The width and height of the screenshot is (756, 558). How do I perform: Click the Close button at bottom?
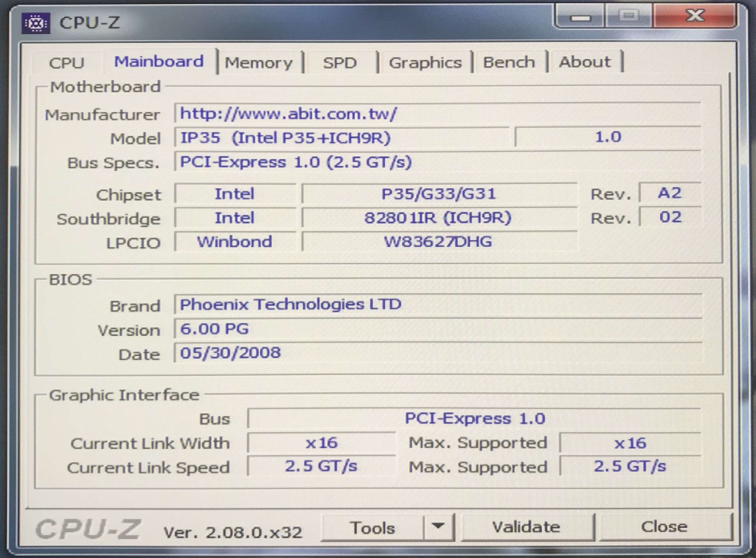tap(664, 527)
